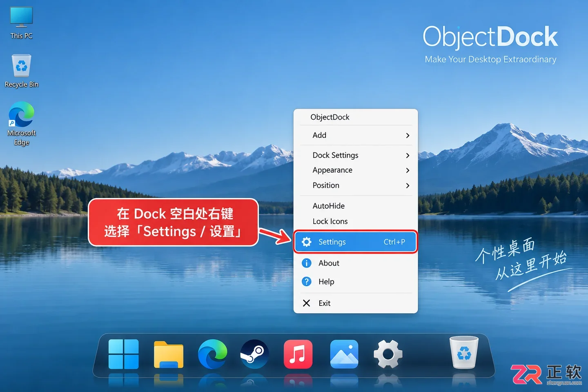The image size is (588, 392).
Task: Expand the Appearance submenu arrow
Action: coord(408,170)
